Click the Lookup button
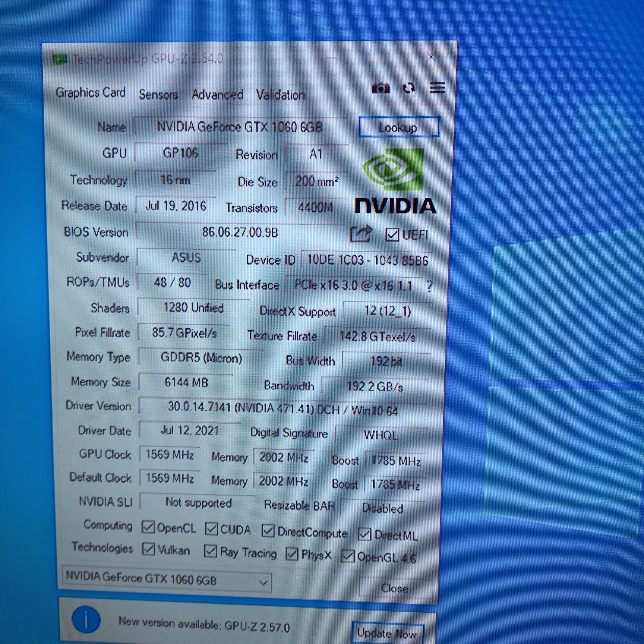The height and width of the screenshot is (644, 644). (x=398, y=127)
